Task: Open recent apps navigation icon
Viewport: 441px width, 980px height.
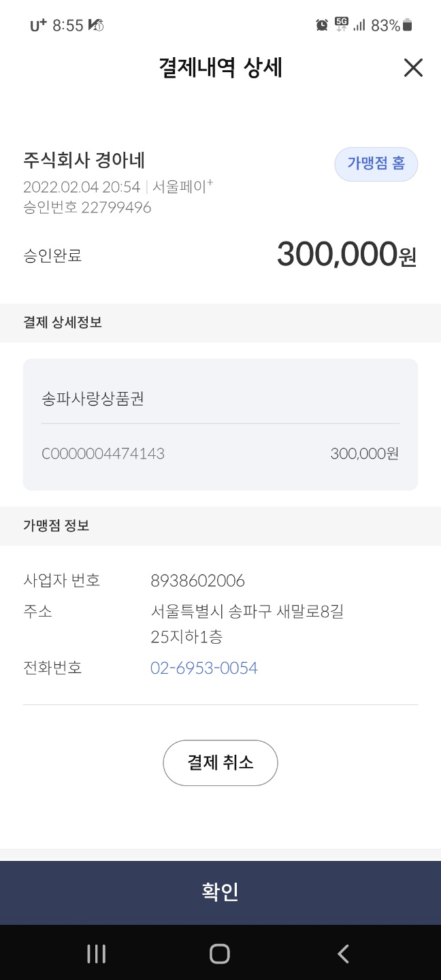Action: [x=97, y=953]
